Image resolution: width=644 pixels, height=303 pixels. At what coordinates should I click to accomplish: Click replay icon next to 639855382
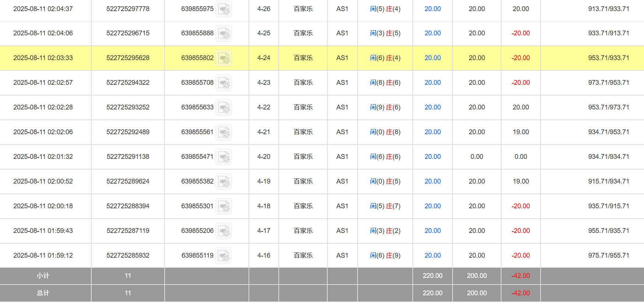[224, 182]
